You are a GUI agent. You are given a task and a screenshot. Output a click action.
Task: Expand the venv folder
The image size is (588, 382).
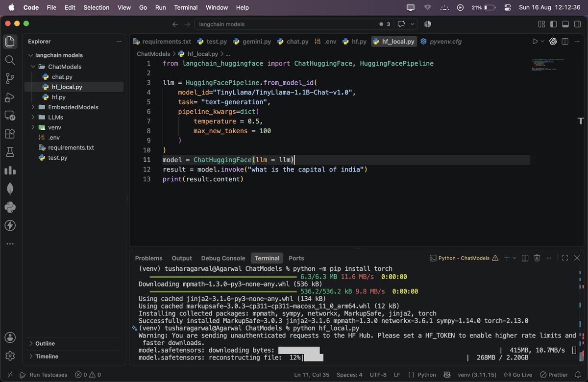[33, 127]
